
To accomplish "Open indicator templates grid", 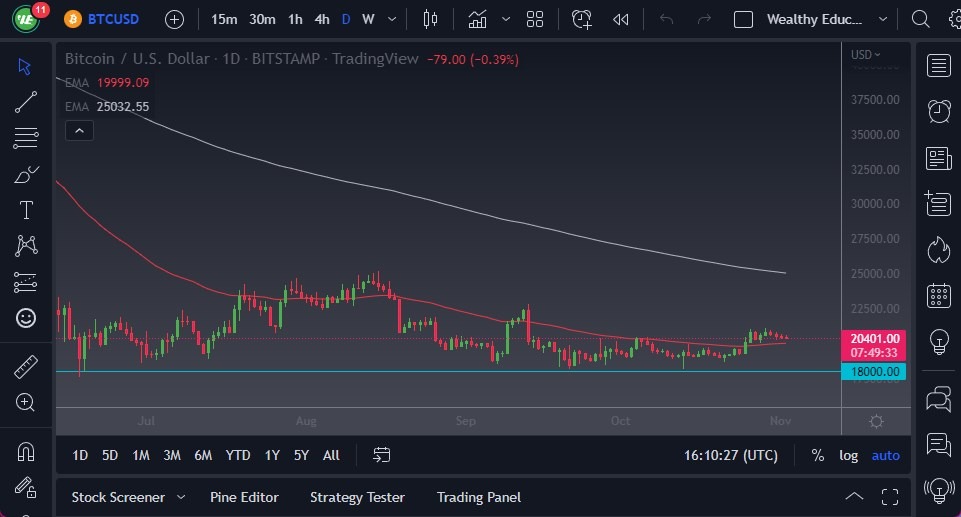I will 535,20.
